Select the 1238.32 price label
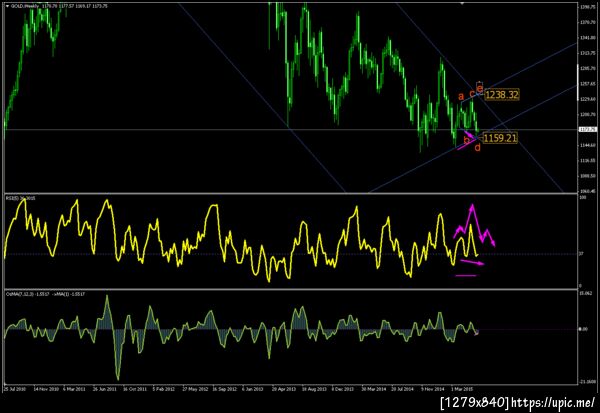 [x=502, y=95]
